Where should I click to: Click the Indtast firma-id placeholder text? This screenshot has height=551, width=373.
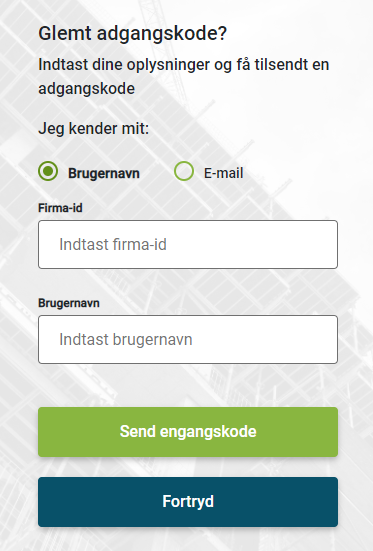click(x=113, y=245)
